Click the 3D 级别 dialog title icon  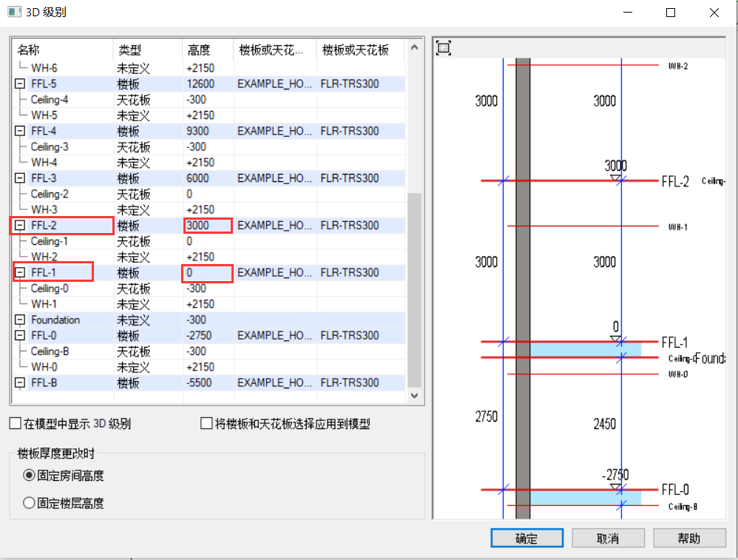click(x=14, y=12)
